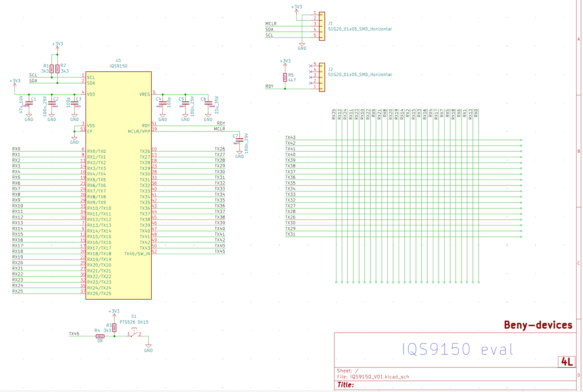Select connector J2 symbol body

point(322,77)
